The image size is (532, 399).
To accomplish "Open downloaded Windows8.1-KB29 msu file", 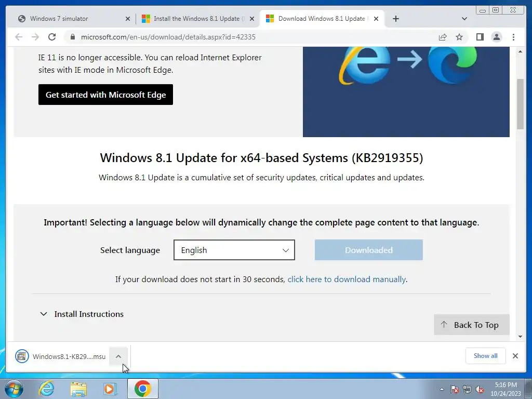I will [61, 356].
